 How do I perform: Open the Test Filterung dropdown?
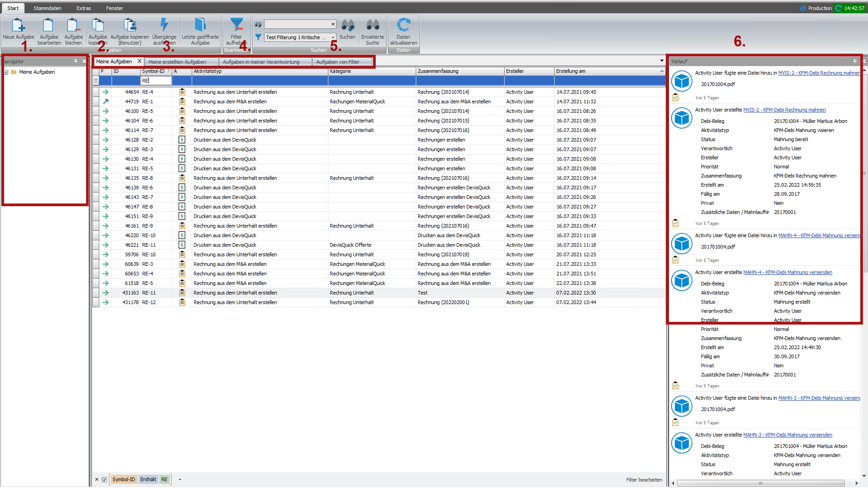(x=333, y=37)
